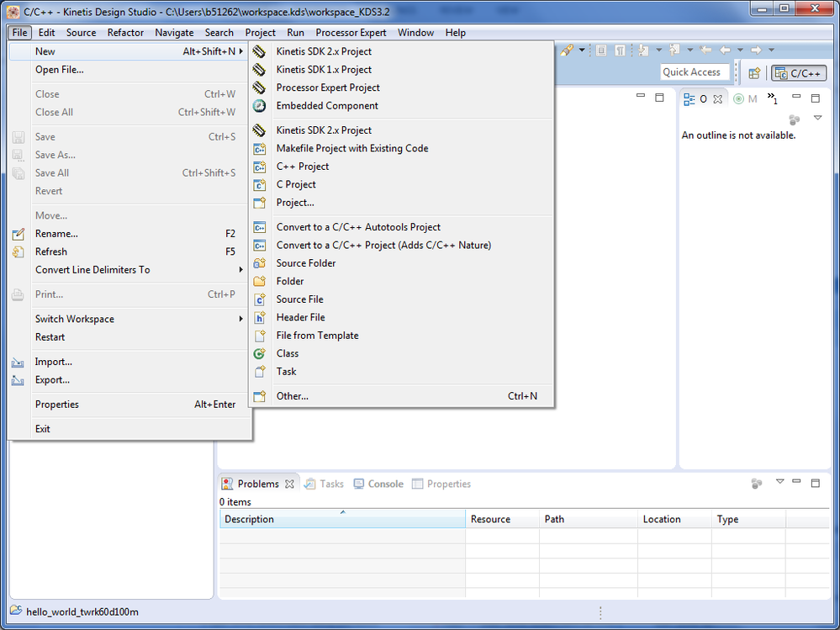Toggle Focus on Active Task in Problems

757,484
